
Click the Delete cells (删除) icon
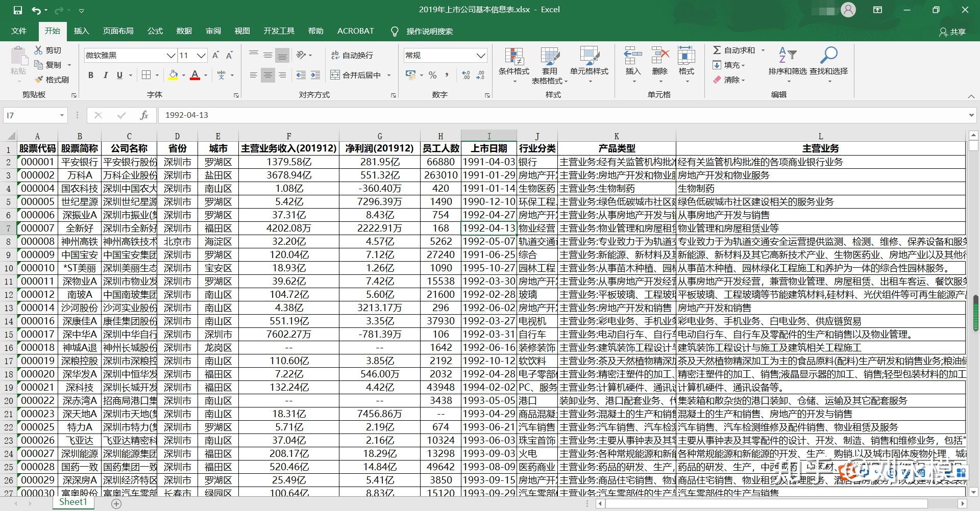660,56
